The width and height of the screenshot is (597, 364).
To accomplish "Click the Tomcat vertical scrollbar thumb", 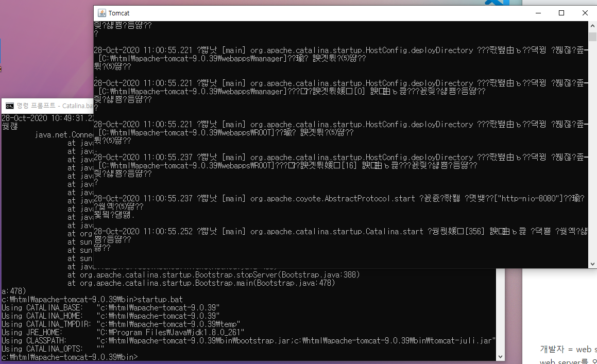I will (592, 37).
